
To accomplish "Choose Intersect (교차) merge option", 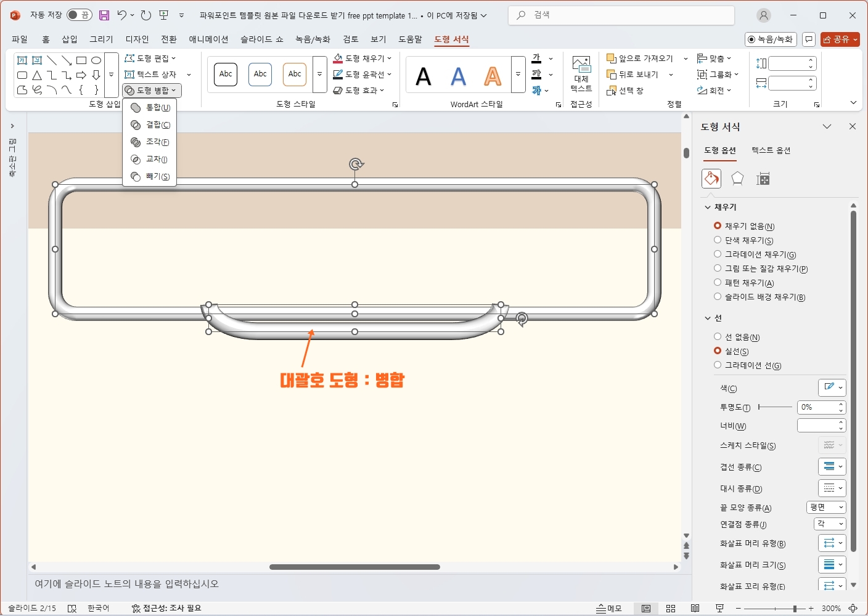I will click(150, 160).
